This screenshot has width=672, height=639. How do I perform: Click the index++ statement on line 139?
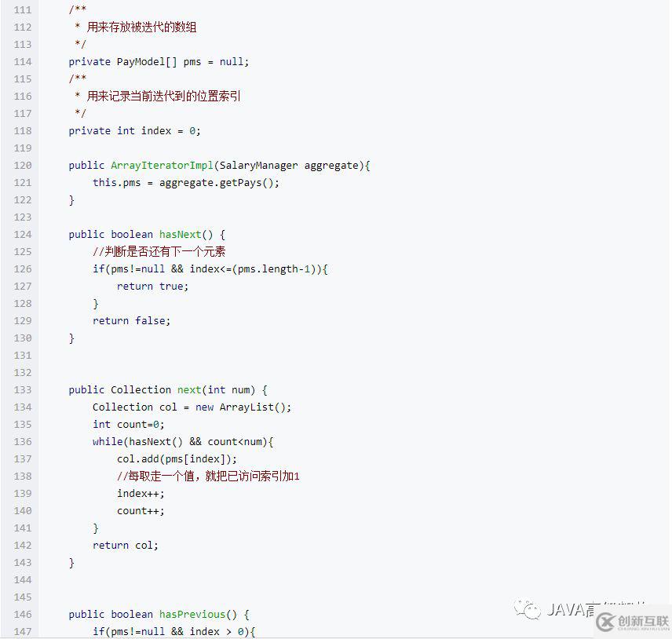(140, 493)
